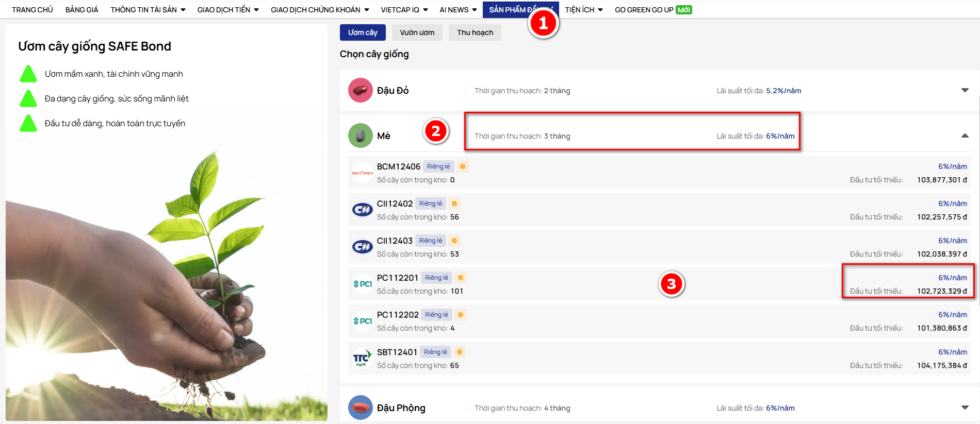
Task: Switch to the Vườn ươm tab
Action: (417, 32)
